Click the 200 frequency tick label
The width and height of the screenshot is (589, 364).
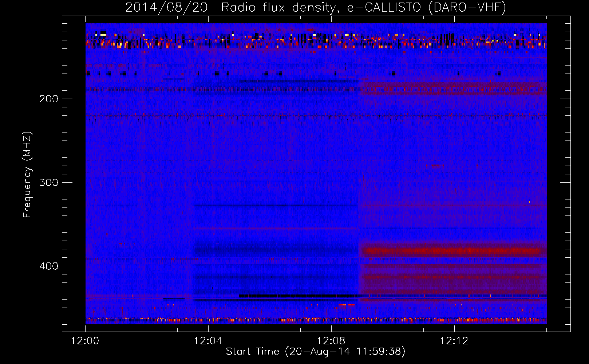click(49, 99)
